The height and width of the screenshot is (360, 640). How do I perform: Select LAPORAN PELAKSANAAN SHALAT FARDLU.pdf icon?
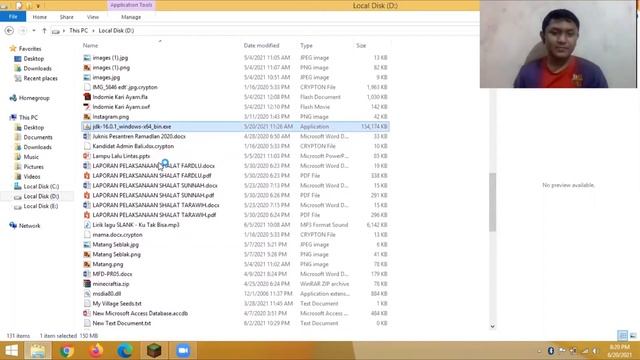pyautogui.click(x=87, y=176)
